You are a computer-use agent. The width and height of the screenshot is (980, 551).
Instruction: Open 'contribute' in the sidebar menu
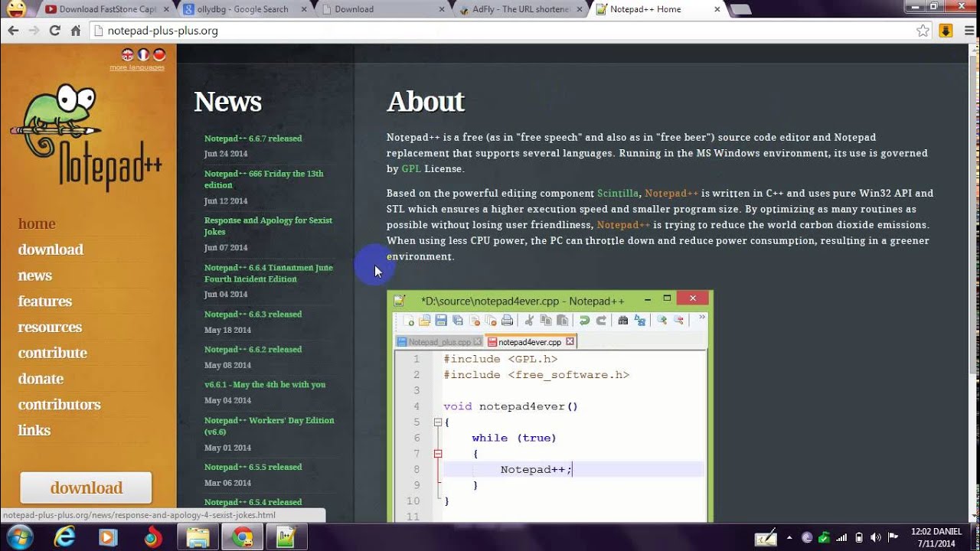(x=53, y=353)
